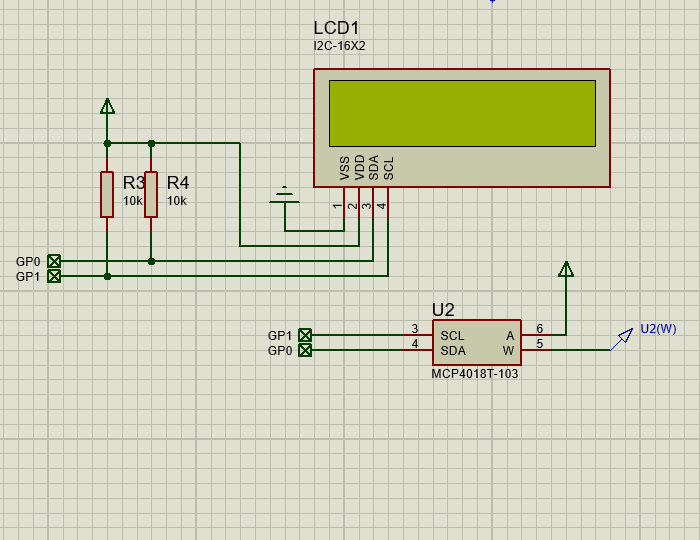This screenshot has height=540, width=700.
Task: Click the R3 reference label
Action: point(134,183)
